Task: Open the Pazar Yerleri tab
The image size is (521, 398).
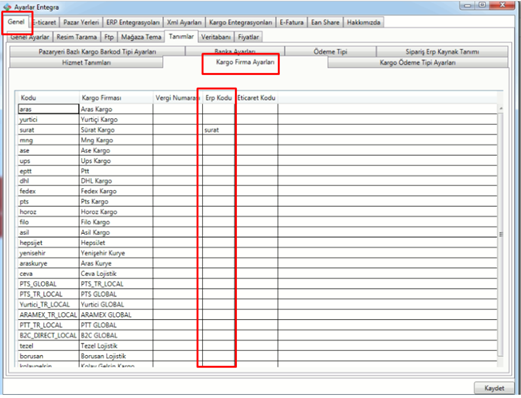Action: click(81, 22)
